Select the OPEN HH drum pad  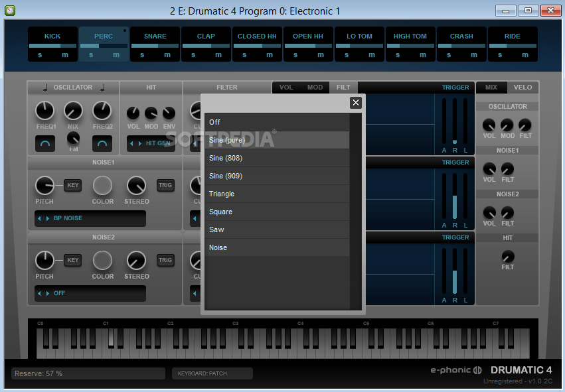click(308, 44)
